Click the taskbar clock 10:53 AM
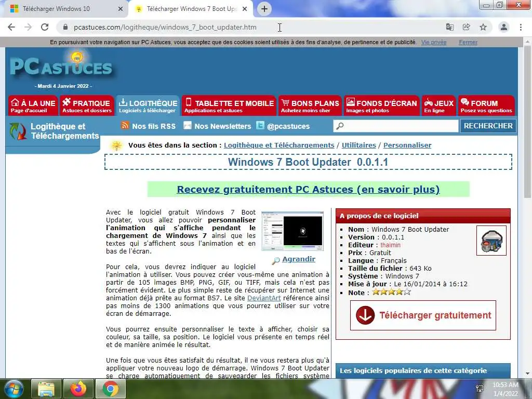The image size is (532, 399). 505,389
